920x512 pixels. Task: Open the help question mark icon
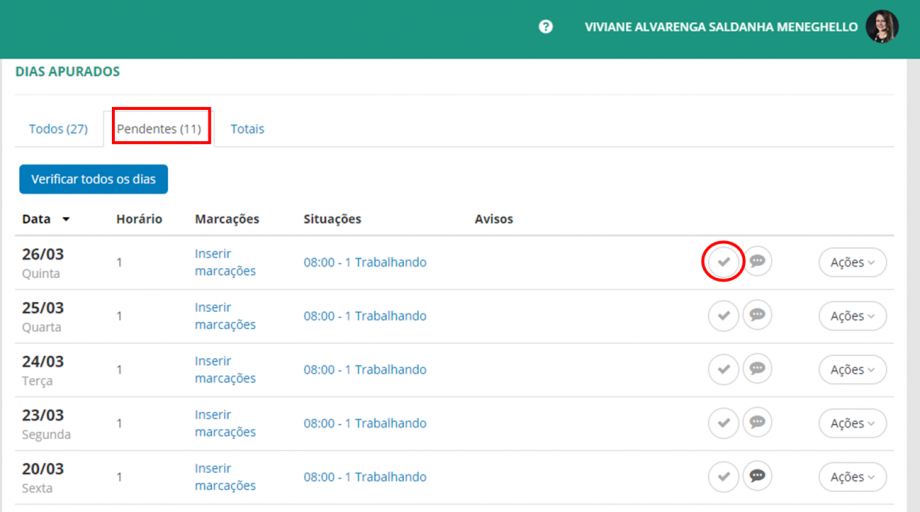(545, 27)
